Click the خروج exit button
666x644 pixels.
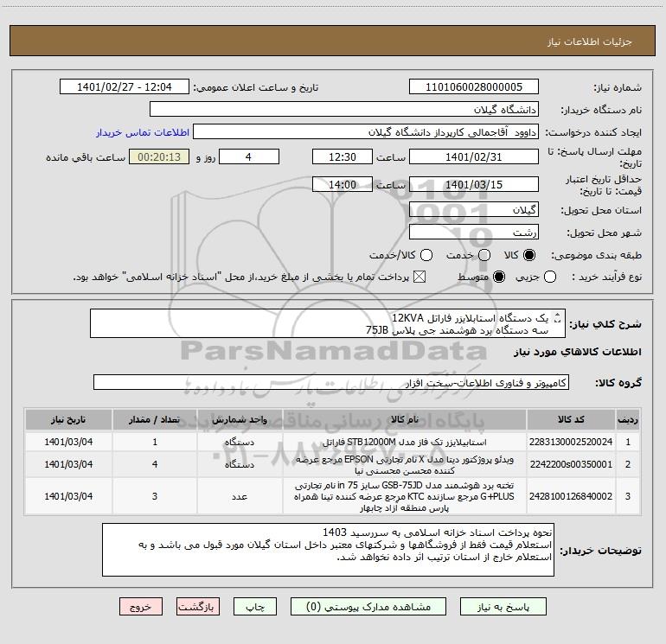point(141,606)
